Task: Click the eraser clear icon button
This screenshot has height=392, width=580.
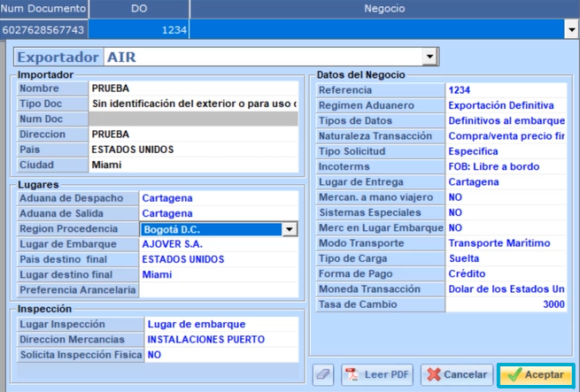Action: point(323,375)
